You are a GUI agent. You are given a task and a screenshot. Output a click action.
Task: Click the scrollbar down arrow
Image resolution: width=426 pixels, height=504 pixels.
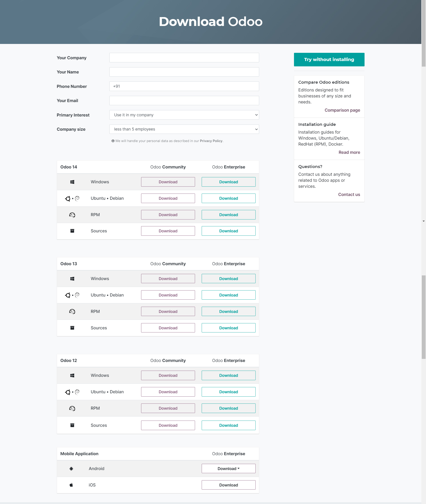(x=424, y=221)
